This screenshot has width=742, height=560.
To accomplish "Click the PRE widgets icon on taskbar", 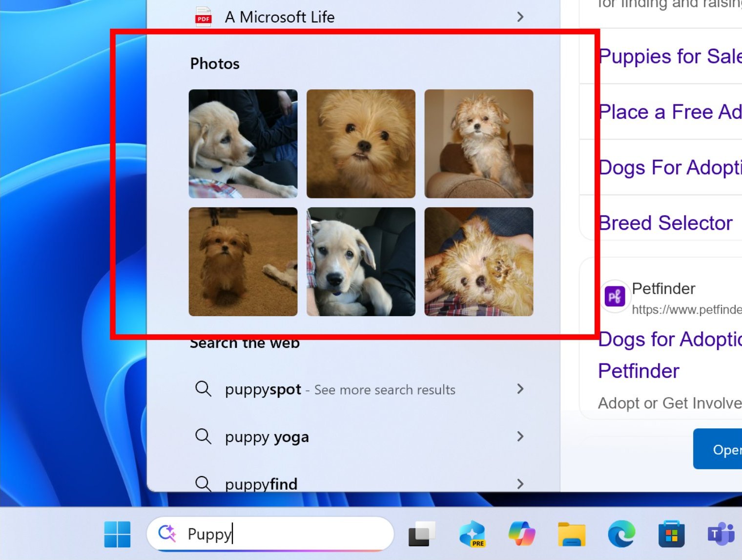I will click(473, 534).
